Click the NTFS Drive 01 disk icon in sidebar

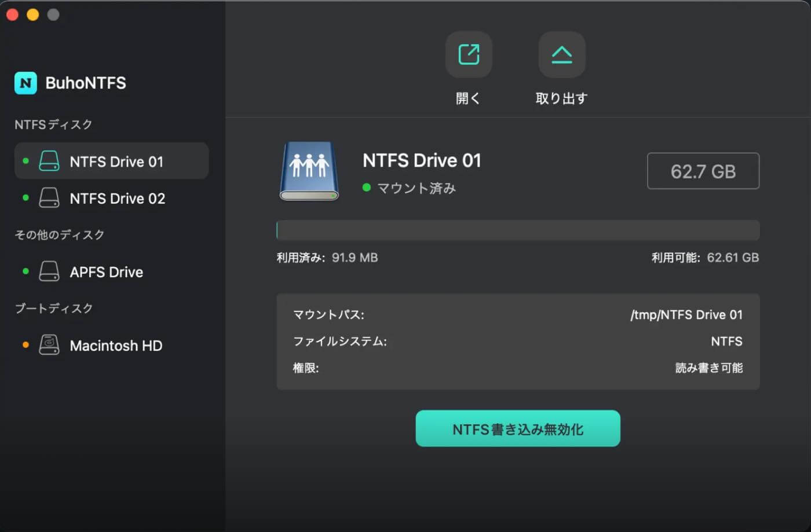point(49,161)
